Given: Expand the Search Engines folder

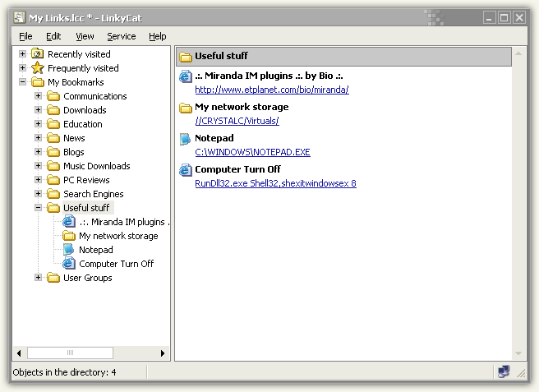Looking at the screenshot, I should click(38, 194).
